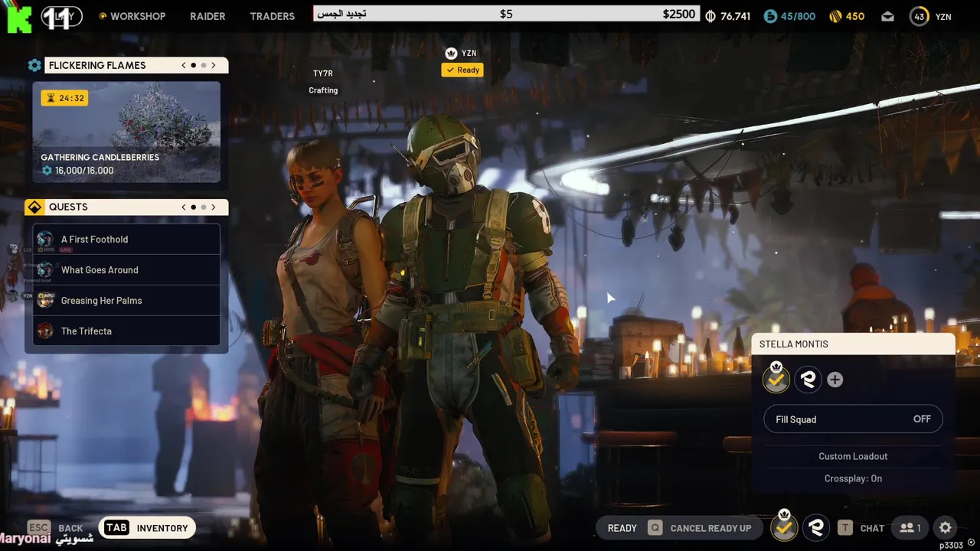
Task: Open the Gathering Candleberries event card
Action: point(126,132)
